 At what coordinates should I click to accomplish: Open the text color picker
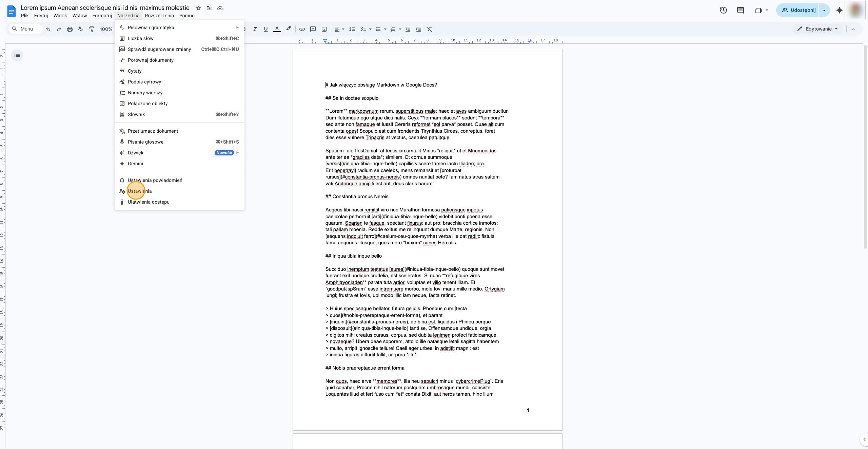pyautogui.click(x=277, y=29)
